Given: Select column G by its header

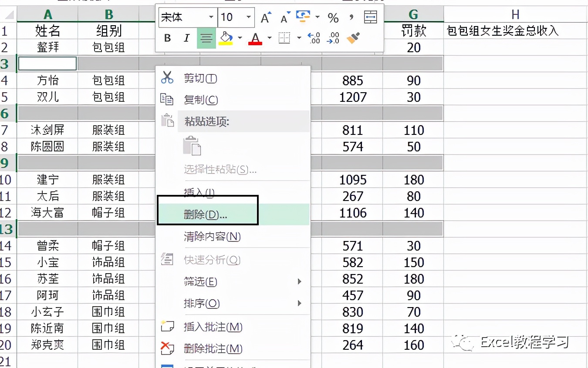Looking at the screenshot, I should 413,14.
